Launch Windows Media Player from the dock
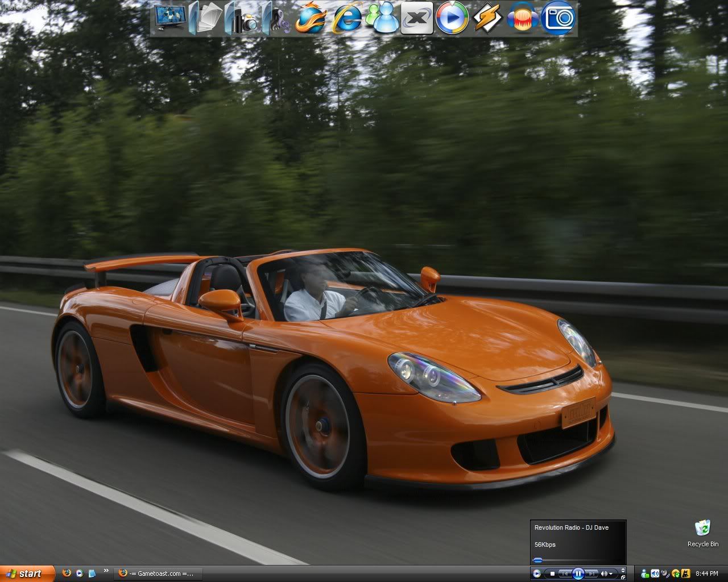728x582 pixels. point(452,18)
